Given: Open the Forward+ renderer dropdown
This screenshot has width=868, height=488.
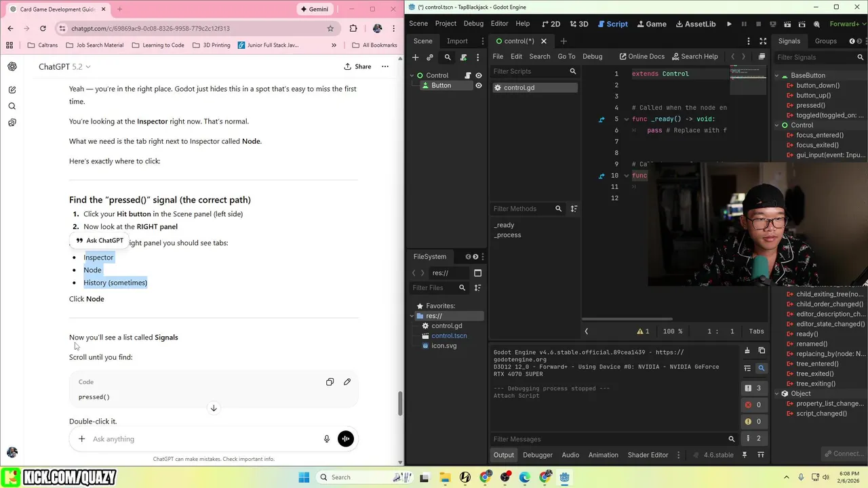Looking at the screenshot, I should (847, 24).
